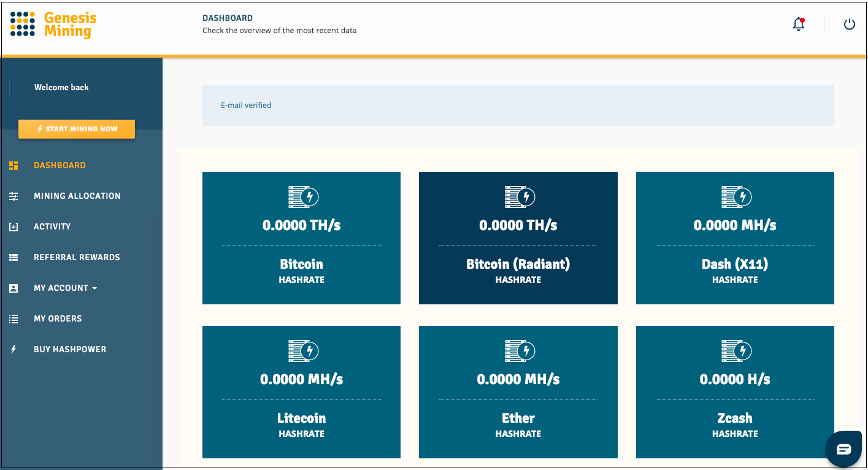Click the overview subtitle under DASHBOARD
The width and height of the screenshot is (868, 470).
click(279, 31)
